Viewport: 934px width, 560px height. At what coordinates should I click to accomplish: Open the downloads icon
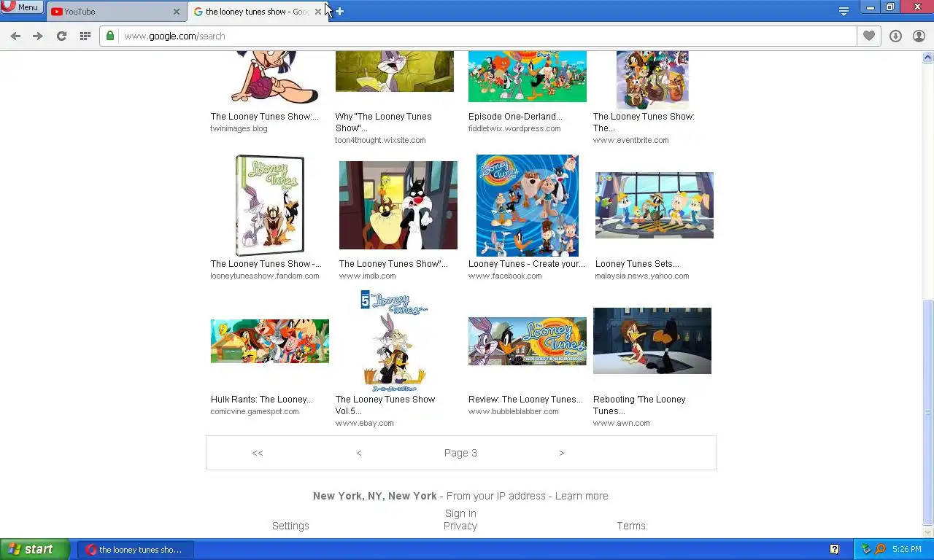point(895,36)
